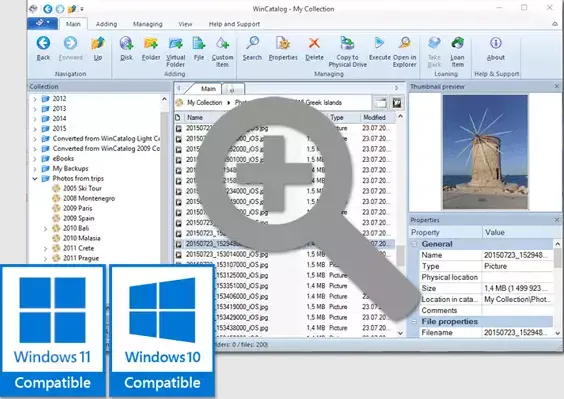
Task: Expand the 2011 Crete node
Action: 45,248
